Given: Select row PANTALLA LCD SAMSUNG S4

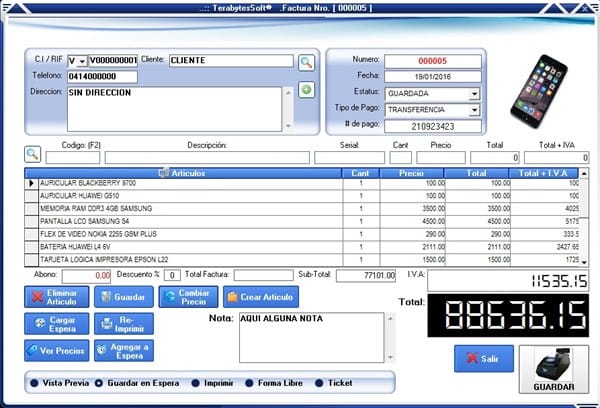Looking at the screenshot, I should 302,222.
